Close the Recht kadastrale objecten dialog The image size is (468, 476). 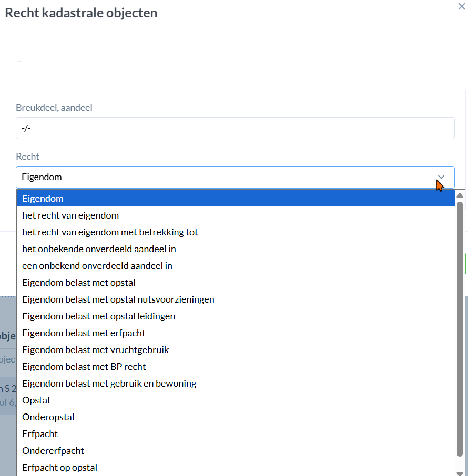coord(461,6)
